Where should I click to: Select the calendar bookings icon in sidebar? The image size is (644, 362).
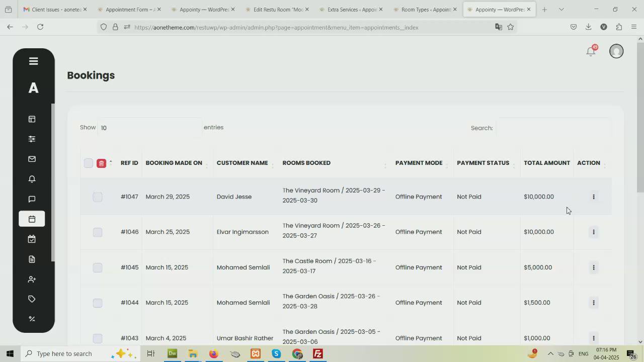pos(32,219)
